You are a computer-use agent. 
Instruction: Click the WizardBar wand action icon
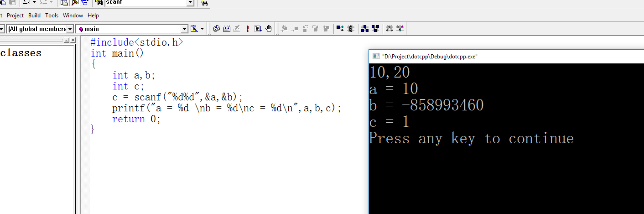(194, 29)
